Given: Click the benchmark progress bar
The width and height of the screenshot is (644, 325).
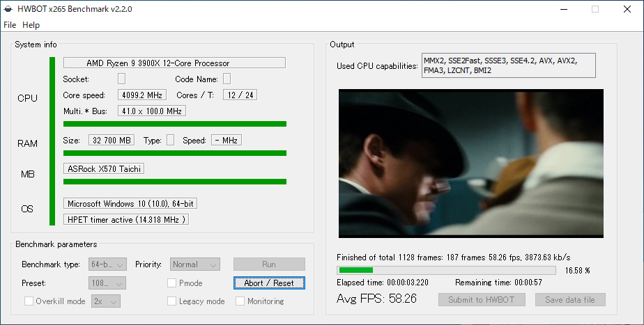Looking at the screenshot, I should 446,270.
